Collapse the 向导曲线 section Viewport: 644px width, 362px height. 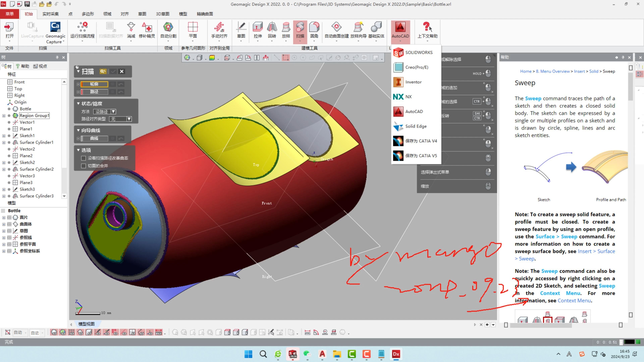point(78,130)
